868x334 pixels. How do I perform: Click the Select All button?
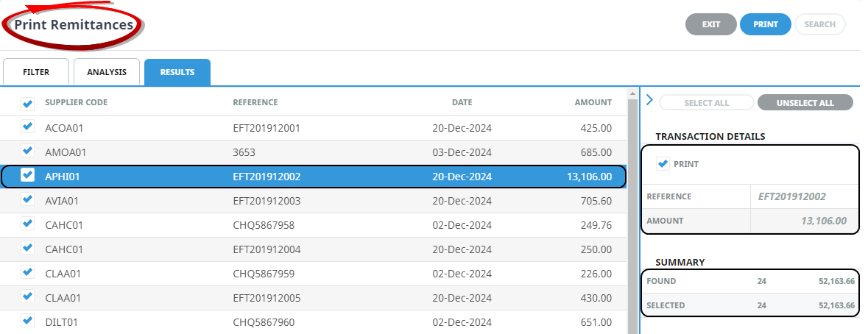pyautogui.click(x=706, y=103)
